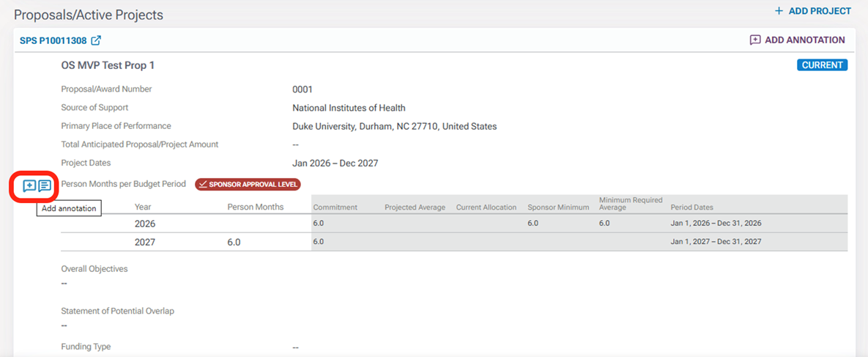Select the OS MVP Test Prop 1 title
Screen dimensions: 868x357
point(108,65)
